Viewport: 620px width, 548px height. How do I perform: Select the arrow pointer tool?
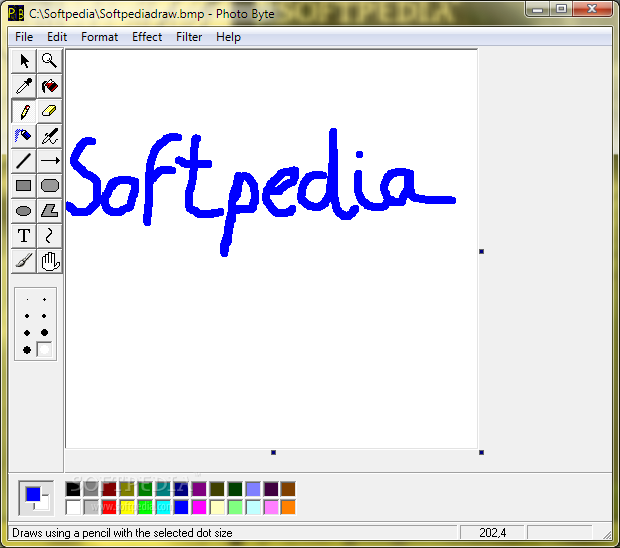[x=24, y=61]
